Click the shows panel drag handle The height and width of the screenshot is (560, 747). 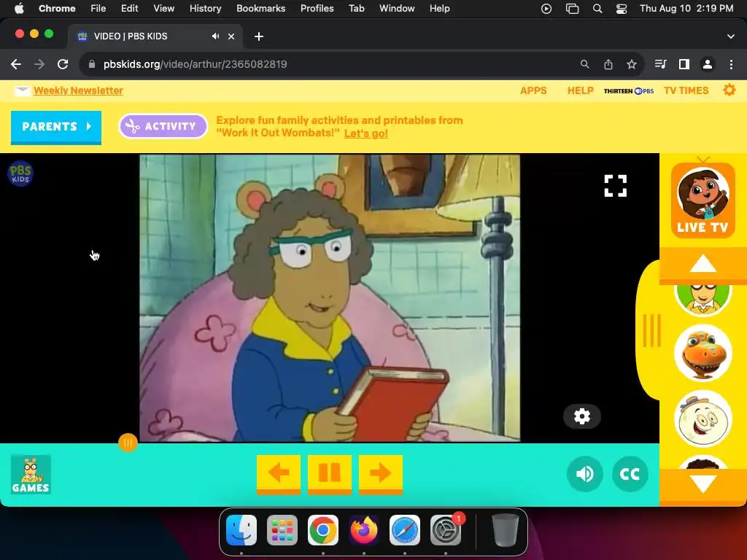coord(651,330)
